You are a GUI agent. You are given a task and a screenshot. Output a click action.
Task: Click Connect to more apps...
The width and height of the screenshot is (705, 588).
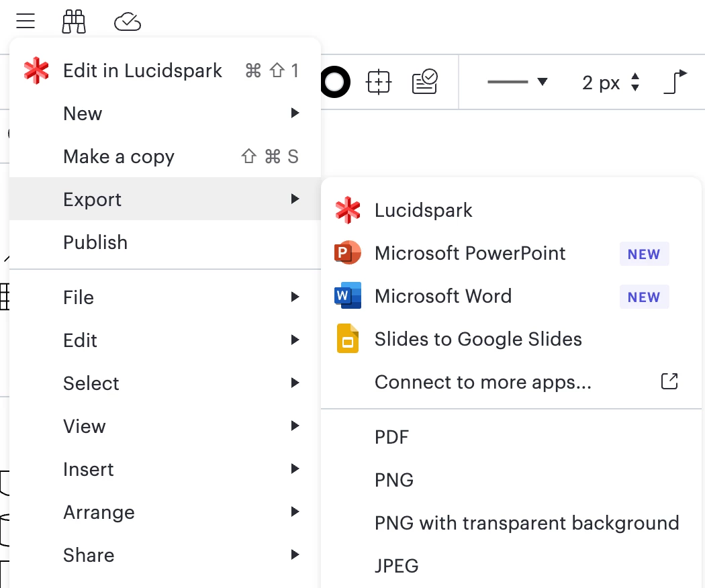coord(511,382)
